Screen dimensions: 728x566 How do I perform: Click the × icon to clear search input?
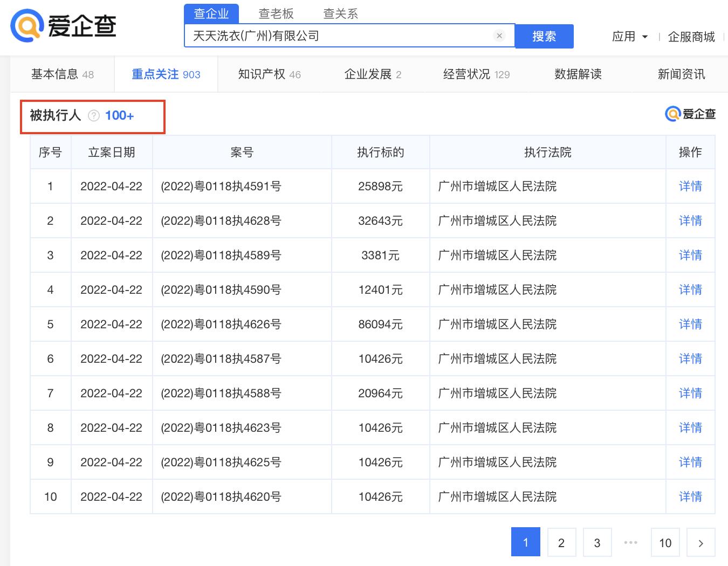[499, 36]
